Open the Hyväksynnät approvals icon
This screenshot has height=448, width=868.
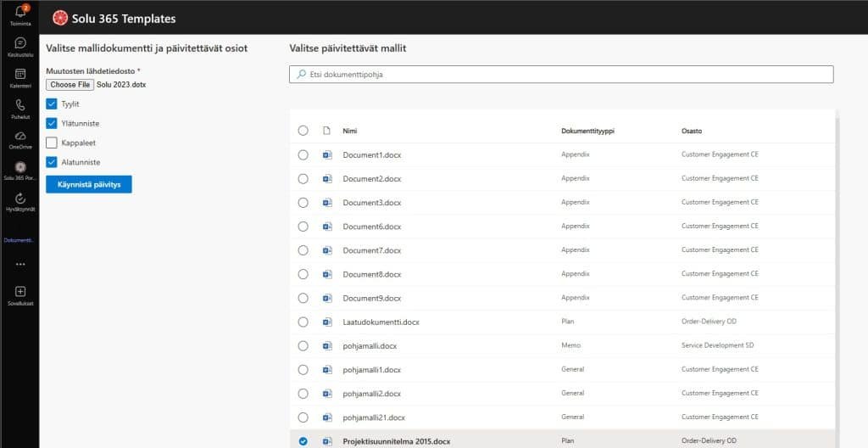coord(20,198)
